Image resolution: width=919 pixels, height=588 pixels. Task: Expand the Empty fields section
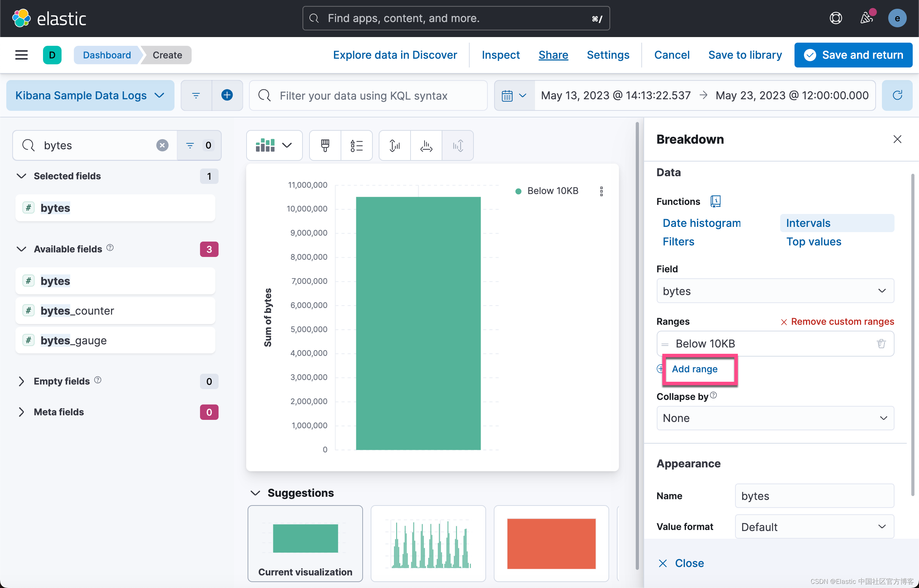(x=21, y=381)
